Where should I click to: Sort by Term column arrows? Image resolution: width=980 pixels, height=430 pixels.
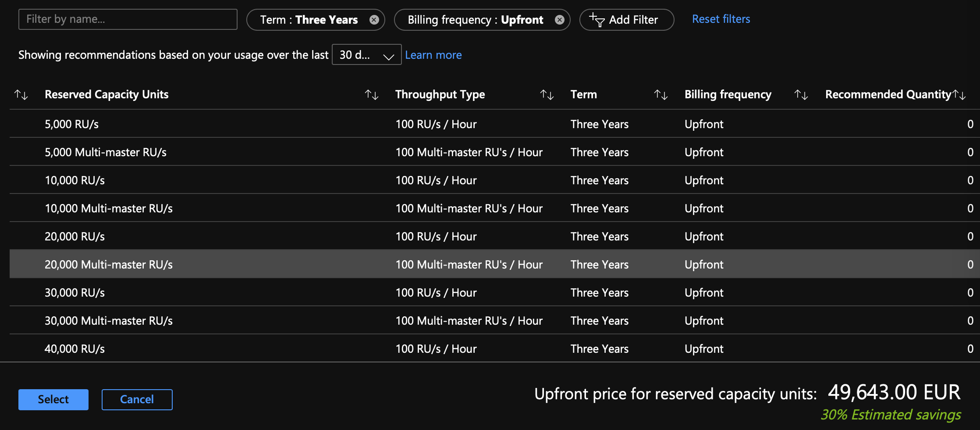(661, 94)
